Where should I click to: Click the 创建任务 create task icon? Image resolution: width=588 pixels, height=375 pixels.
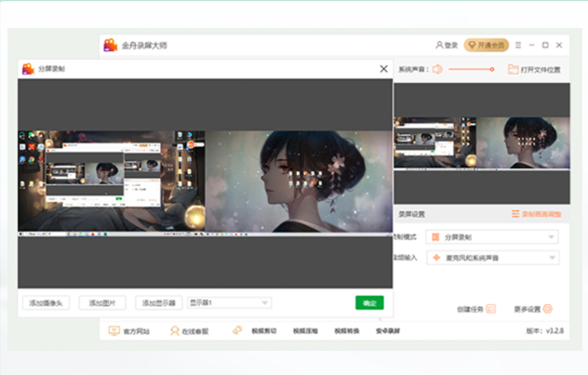point(491,309)
